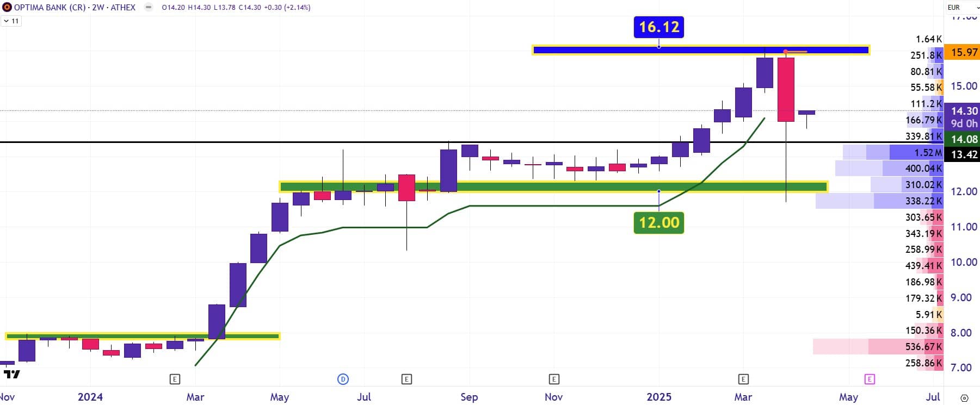Click the 10.00 price scale label

964,262
